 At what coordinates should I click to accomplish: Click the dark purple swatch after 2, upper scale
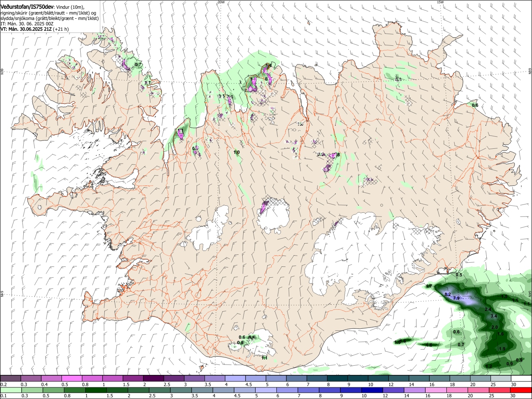coord(153,378)
